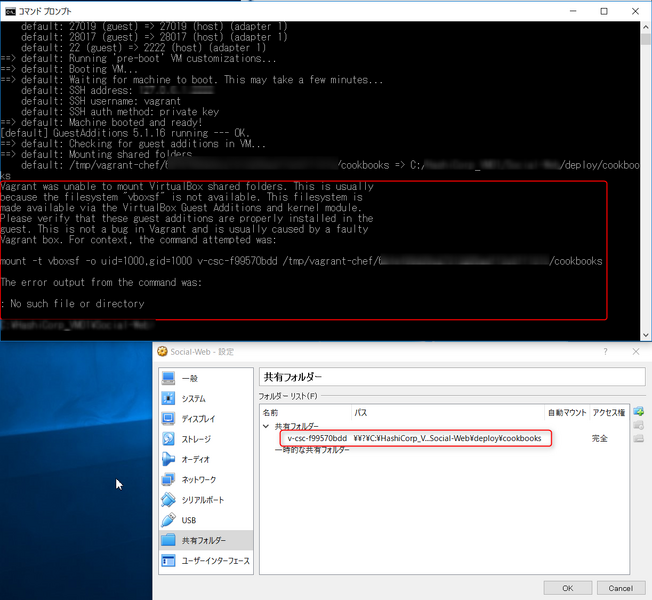Click the OK button

567,588
